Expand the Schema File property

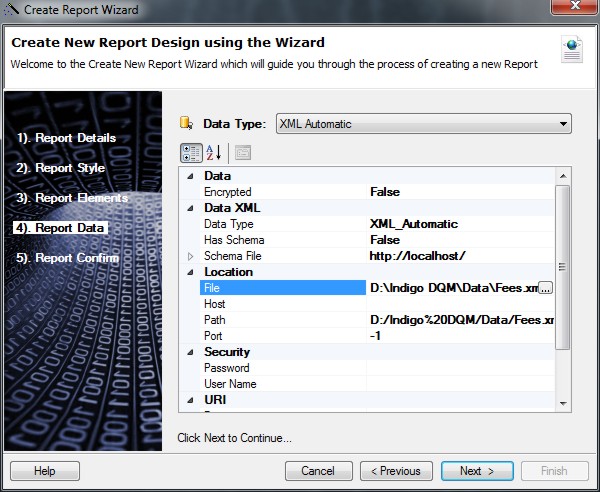pyautogui.click(x=191, y=256)
